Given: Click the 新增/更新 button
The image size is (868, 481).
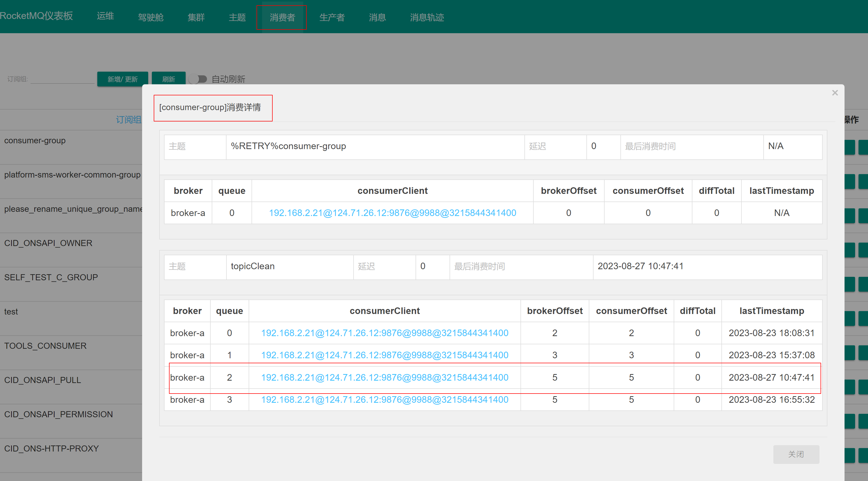Looking at the screenshot, I should pyautogui.click(x=123, y=79).
